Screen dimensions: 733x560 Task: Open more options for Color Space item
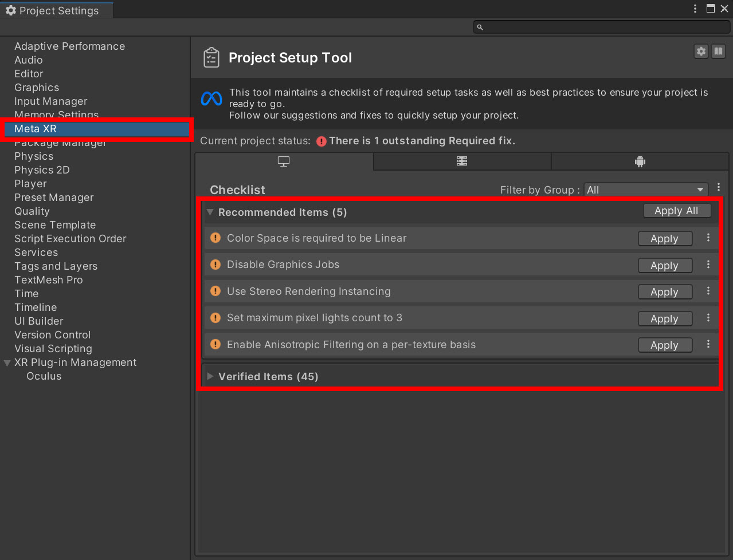708,238
